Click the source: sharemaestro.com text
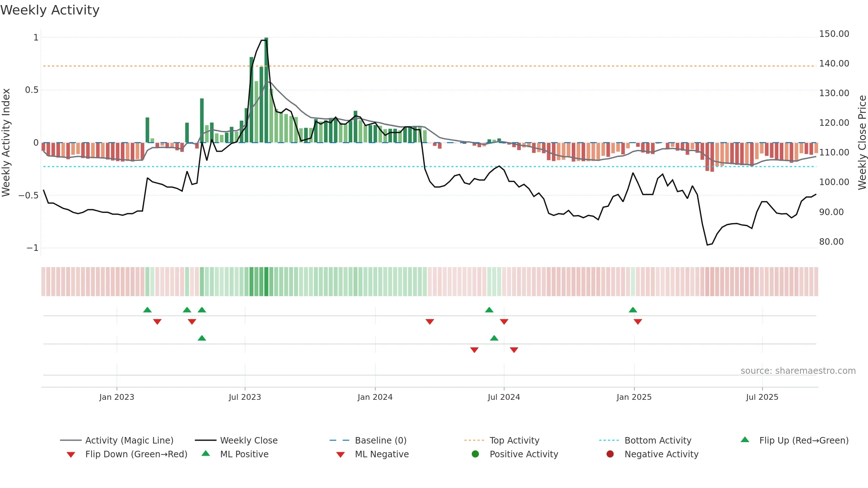The height and width of the screenshot is (488, 868). click(798, 371)
